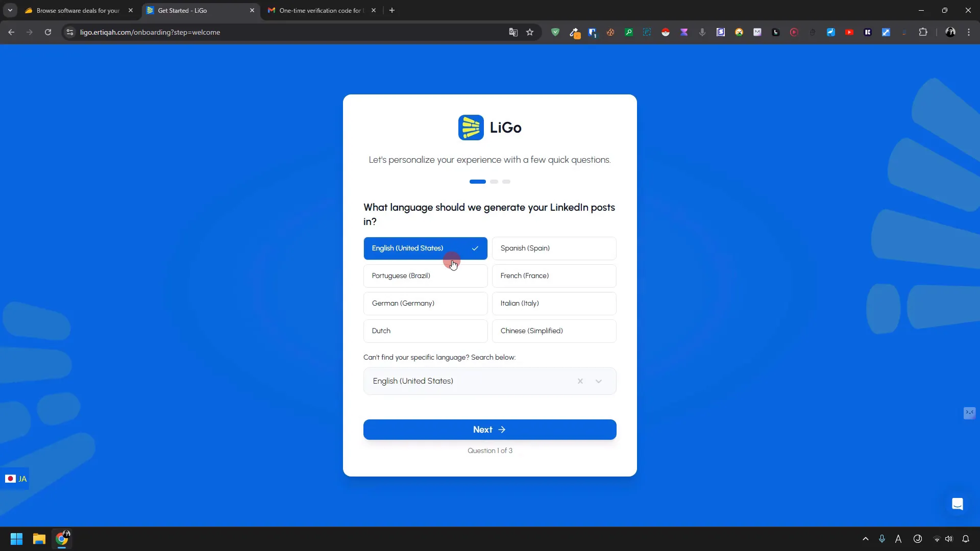Viewport: 980px width, 551px height.
Task: Click the LiGo logo icon
Action: click(471, 128)
